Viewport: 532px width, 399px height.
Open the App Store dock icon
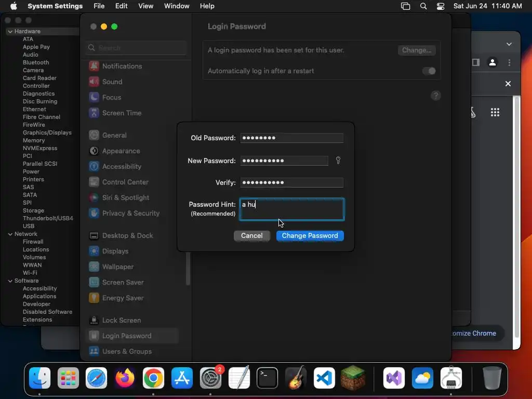(x=182, y=378)
